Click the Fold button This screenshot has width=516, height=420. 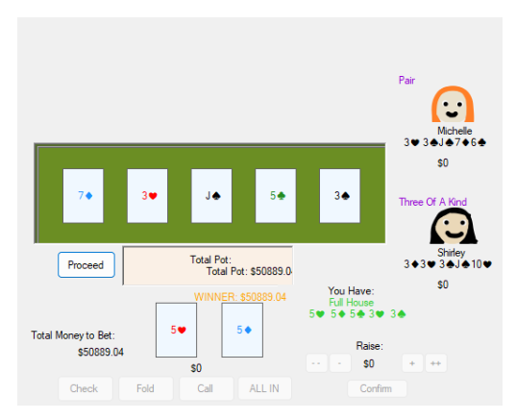point(146,388)
